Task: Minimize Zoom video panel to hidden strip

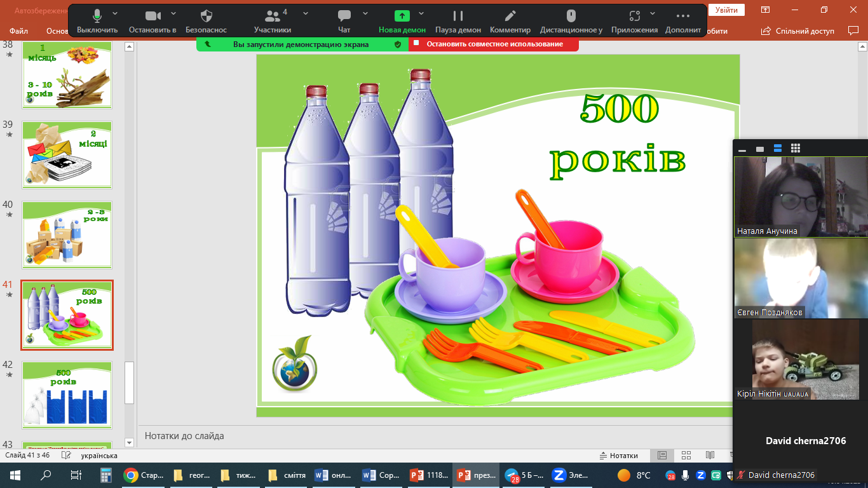Action: (x=742, y=149)
